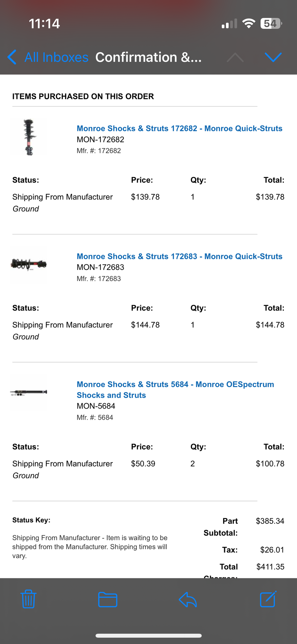Screen dimensions: 297x644
Task: Tap the 5684 shock product thumbnail
Action: (29, 393)
